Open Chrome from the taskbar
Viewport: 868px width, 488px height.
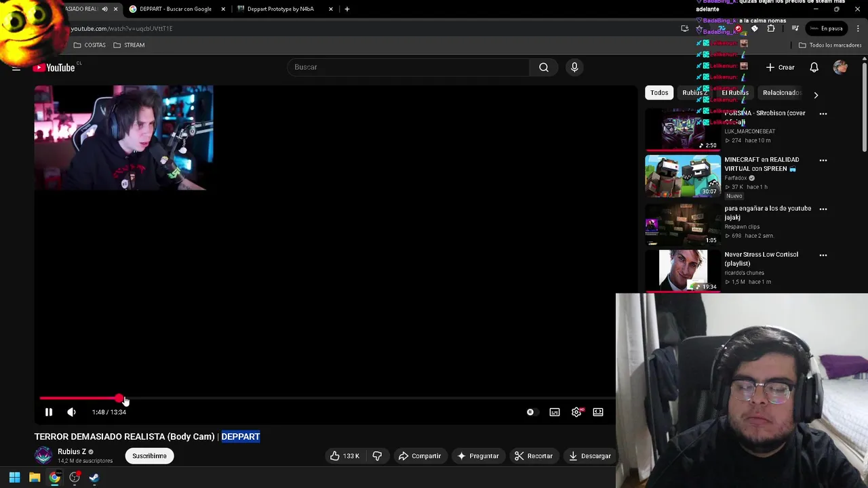(x=54, y=477)
